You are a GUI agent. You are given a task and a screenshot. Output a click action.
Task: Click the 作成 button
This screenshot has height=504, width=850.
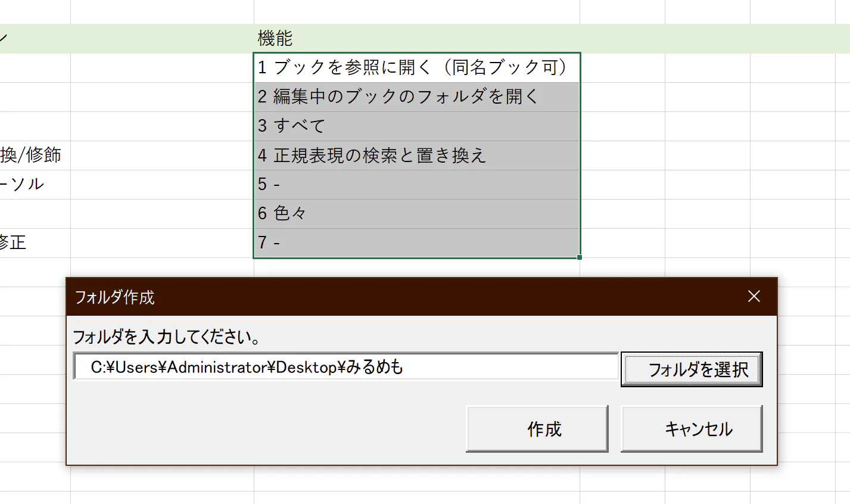537,429
